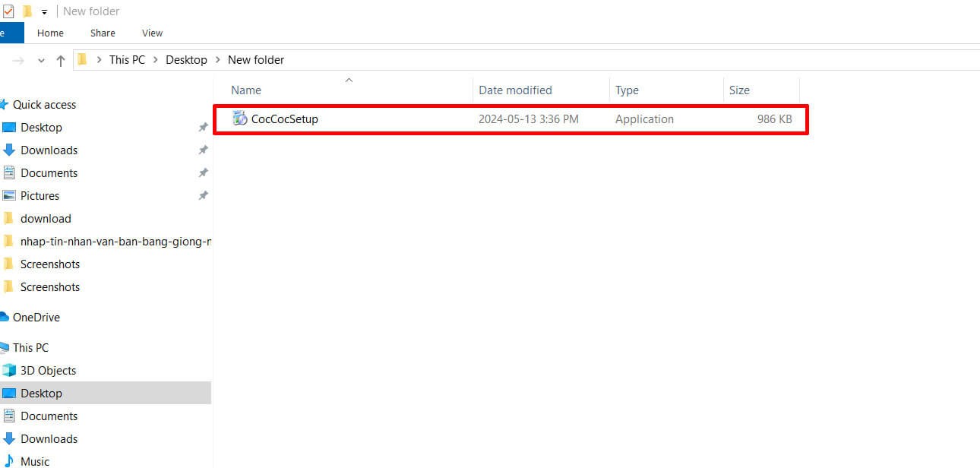Click the New folder icon in quick access toolbar
980x468 pixels.
click(27, 11)
